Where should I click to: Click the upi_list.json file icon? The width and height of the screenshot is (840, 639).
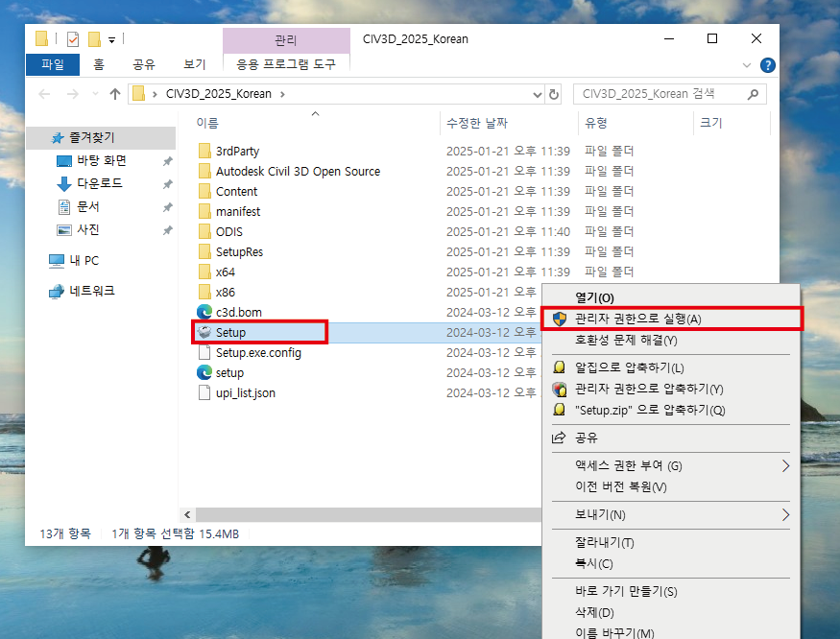pos(204,392)
